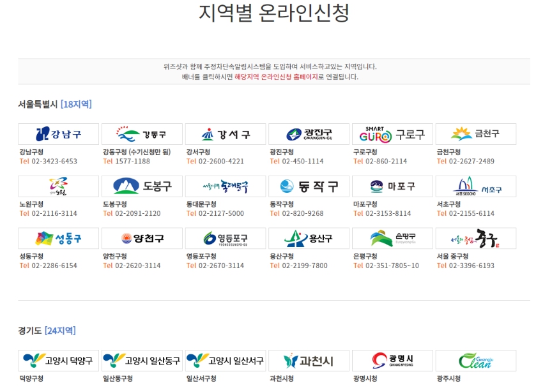This screenshot has height=392, width=536.
Task: Click the 지역별 온라인신청 page title
Action: tap(274, 13)
